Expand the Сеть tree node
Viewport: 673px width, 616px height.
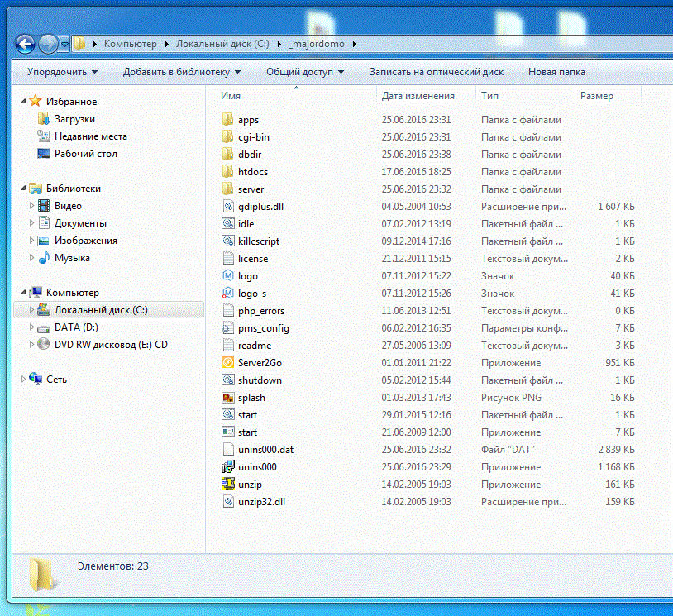click(23, 380)
